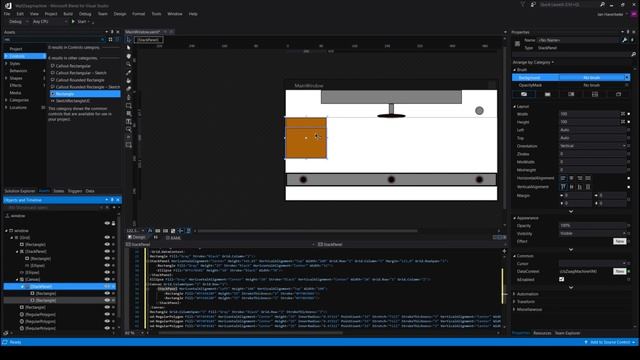Viewport: 640px width, 360px height.
Task: Set VerticalAlignment to Top
Action: pyautogui.click(x=563, y=187)
